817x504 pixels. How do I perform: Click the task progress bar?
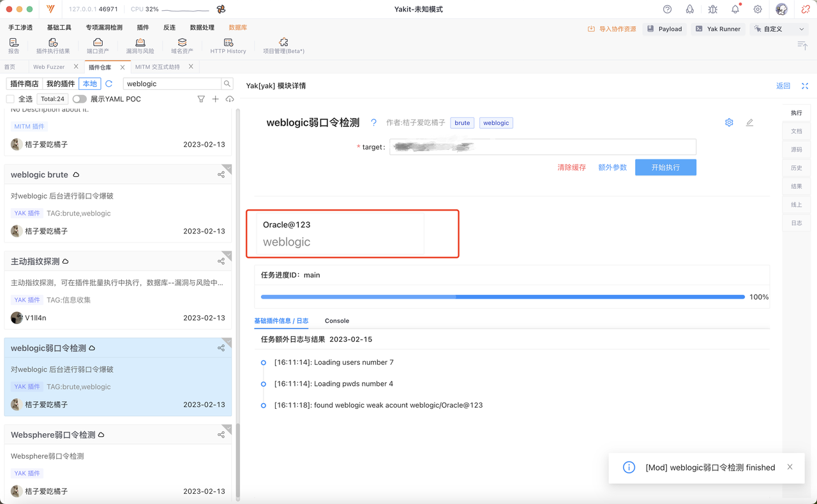coord(503,297)
